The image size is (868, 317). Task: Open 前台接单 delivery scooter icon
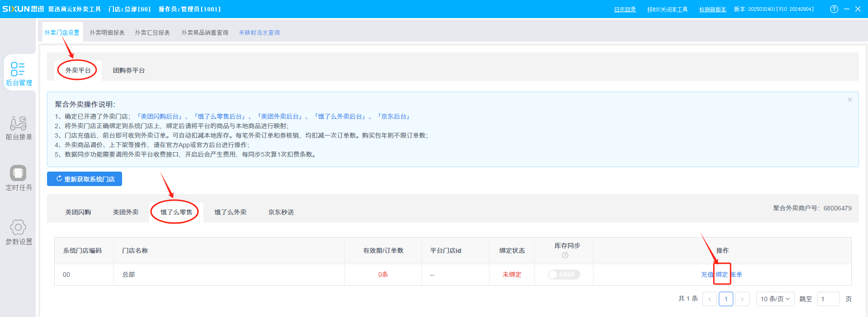pyautogui.click(x=18, y=123)
